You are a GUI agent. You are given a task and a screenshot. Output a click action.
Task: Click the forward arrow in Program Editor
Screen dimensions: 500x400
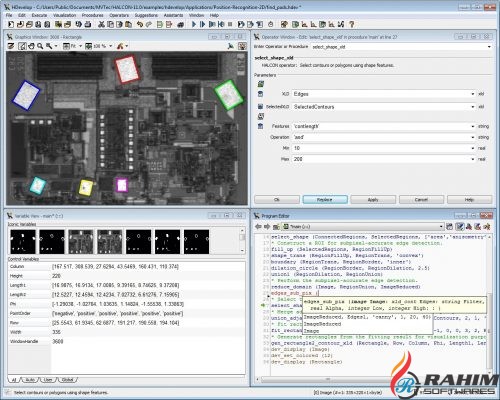(x=267, y=227)
